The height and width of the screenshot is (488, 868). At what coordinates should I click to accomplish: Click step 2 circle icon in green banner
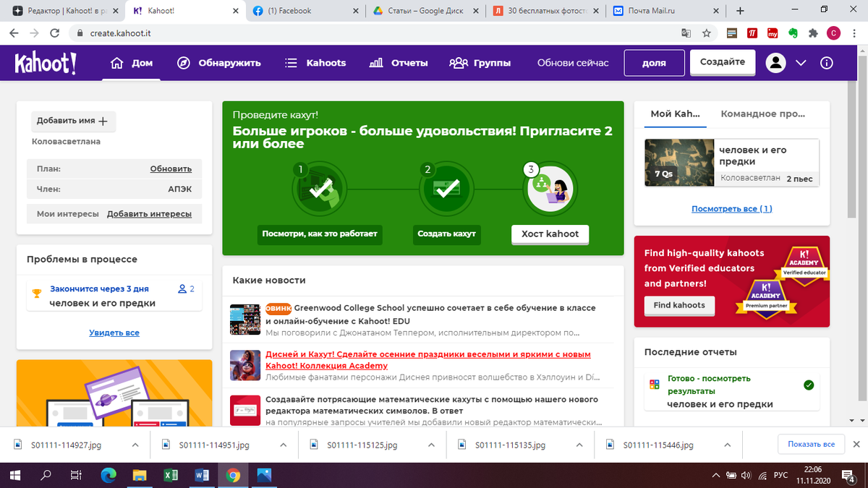(446, 190)
